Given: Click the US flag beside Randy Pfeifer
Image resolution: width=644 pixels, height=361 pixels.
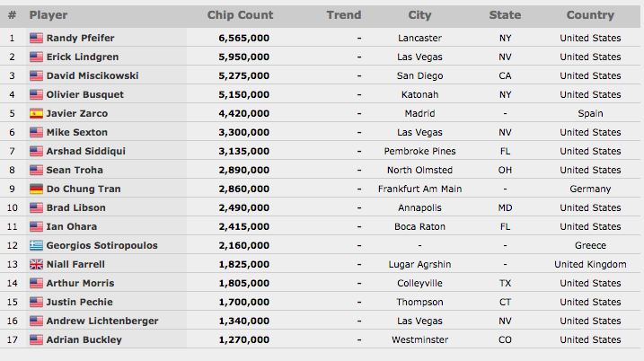Looking at the screenshot, I should 36,39.
